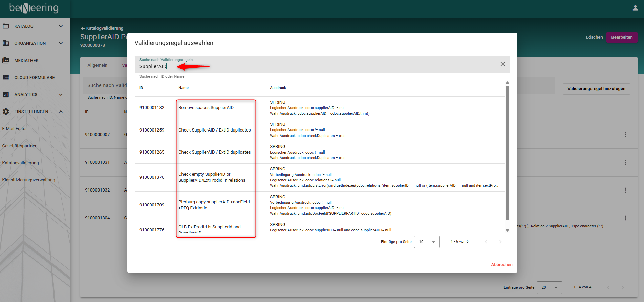This screenshot has width=644, height=302.
Task: Click the Analytics chart icon
Action: (6, 95)
